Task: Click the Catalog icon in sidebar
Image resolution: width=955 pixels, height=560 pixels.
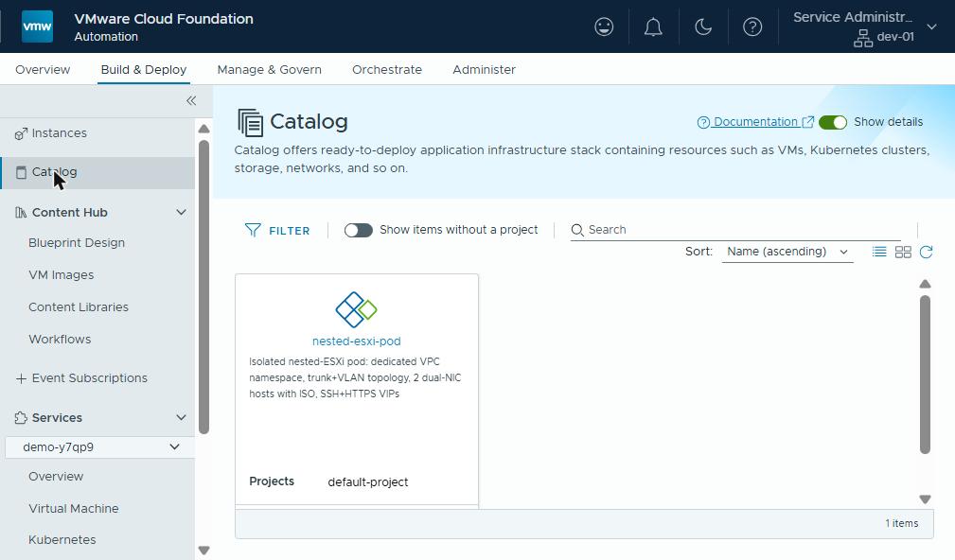Action: point(21,172)
